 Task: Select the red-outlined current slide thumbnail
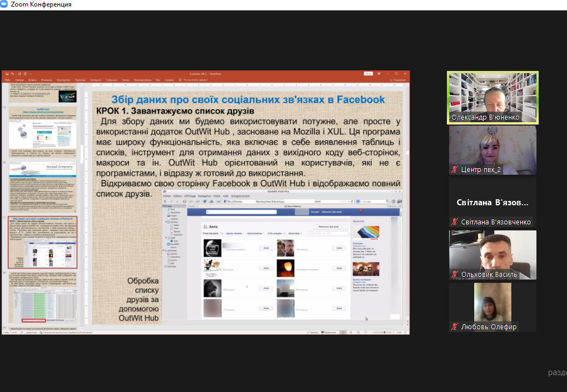point(43,242)
